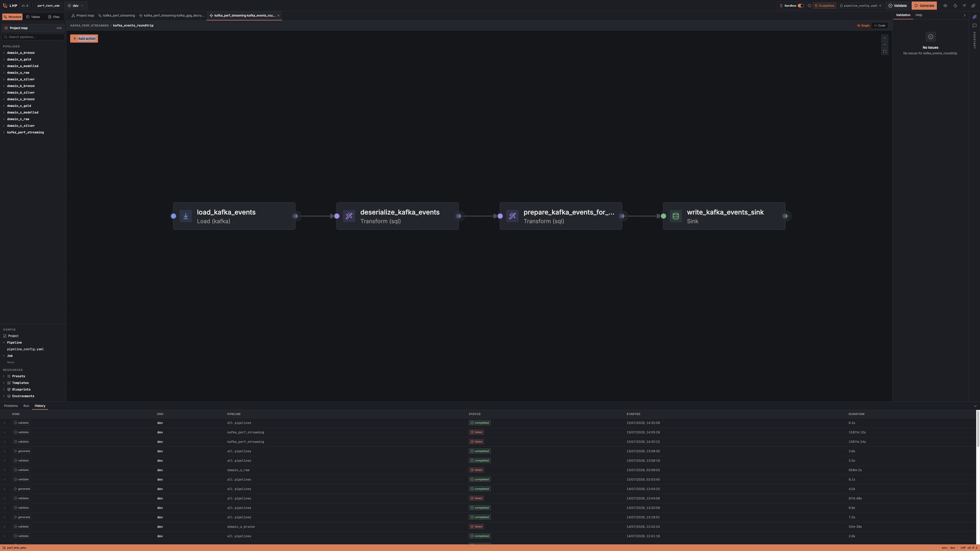The width and height of the screenshot is (980, 551).
Task: Open the preview eye icon in top bar
Action: (x=945, y=6)
